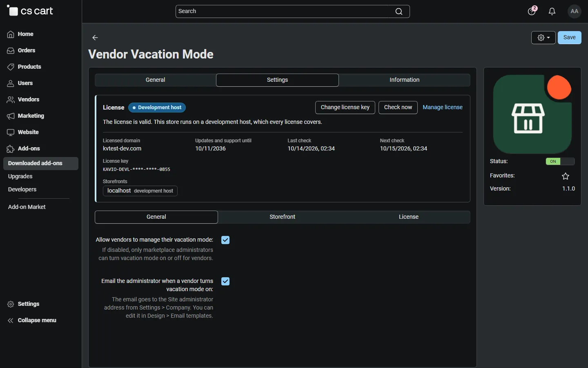Open Downloaded add-ons submenu item

point(41,164)
